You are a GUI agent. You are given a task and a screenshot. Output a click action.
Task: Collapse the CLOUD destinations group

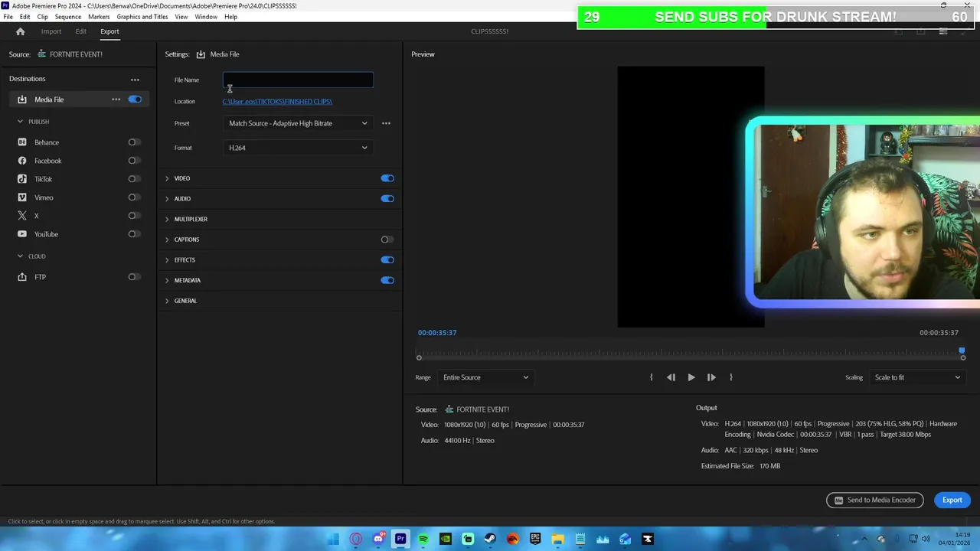[x=20, y=256]
